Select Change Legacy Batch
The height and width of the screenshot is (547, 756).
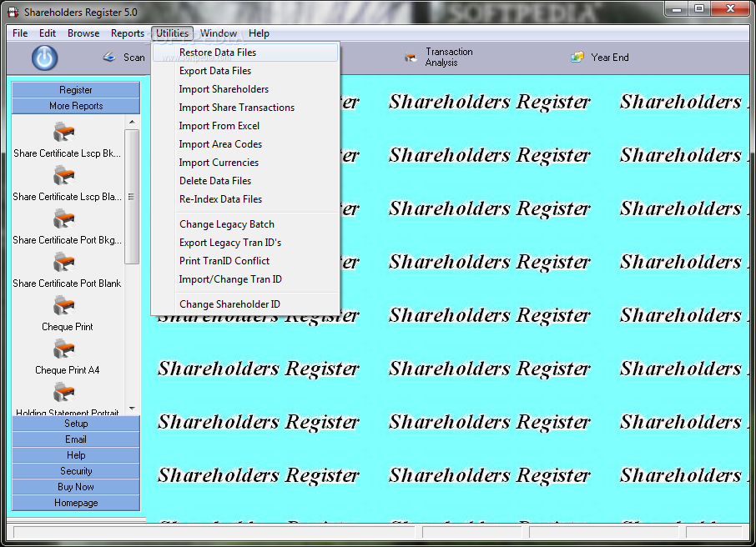245,224
